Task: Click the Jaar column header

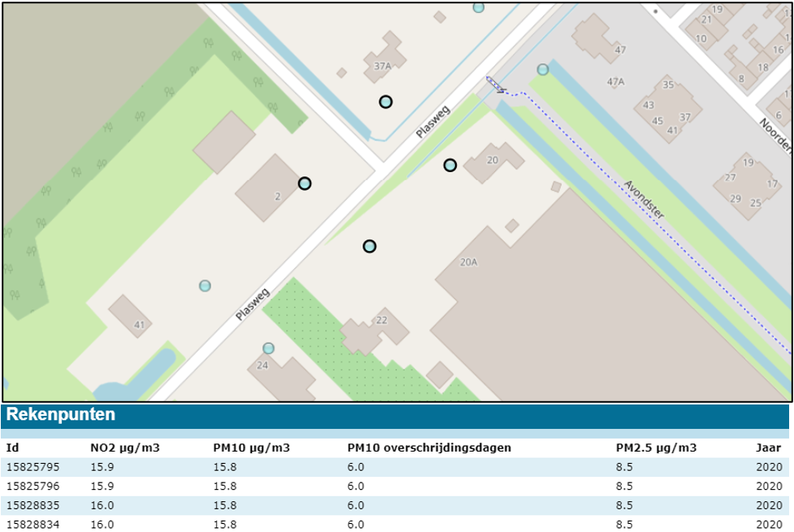Action: [x=769, y=448]
